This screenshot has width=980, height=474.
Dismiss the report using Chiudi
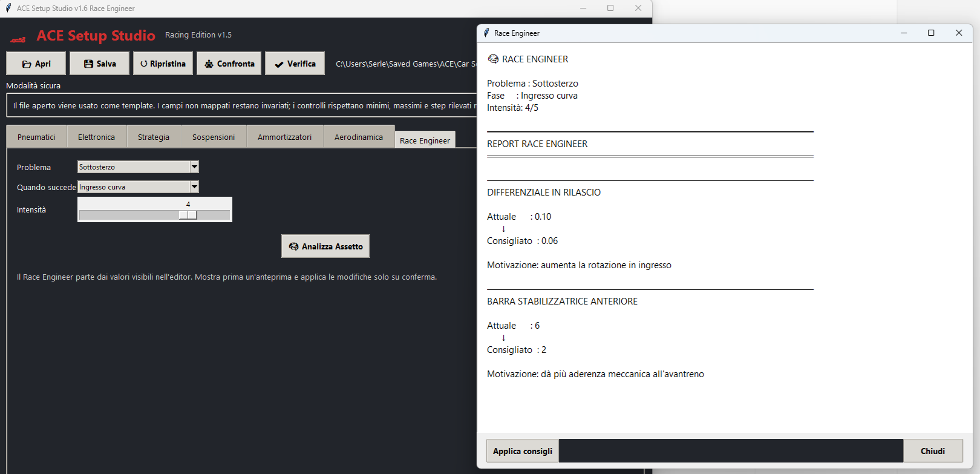(933, 451)
